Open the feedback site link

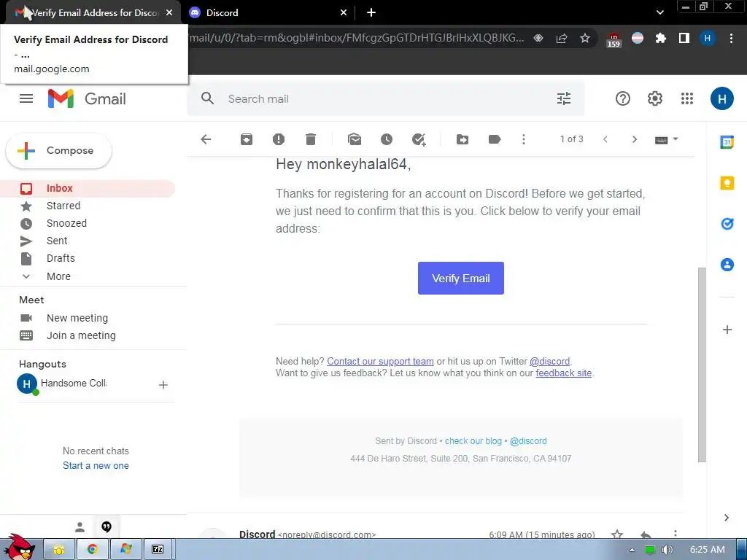pos(564,373)
